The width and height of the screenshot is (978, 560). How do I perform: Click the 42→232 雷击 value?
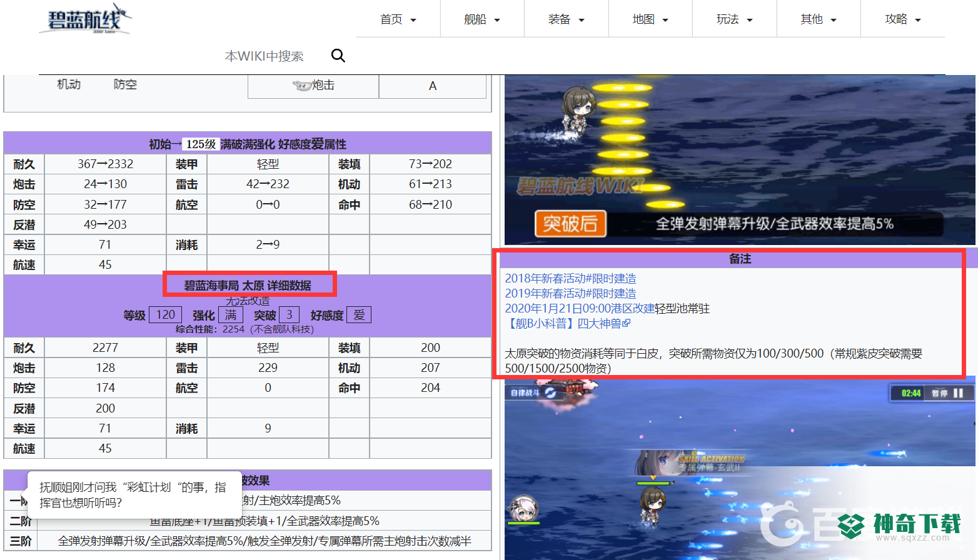[268, 184]
